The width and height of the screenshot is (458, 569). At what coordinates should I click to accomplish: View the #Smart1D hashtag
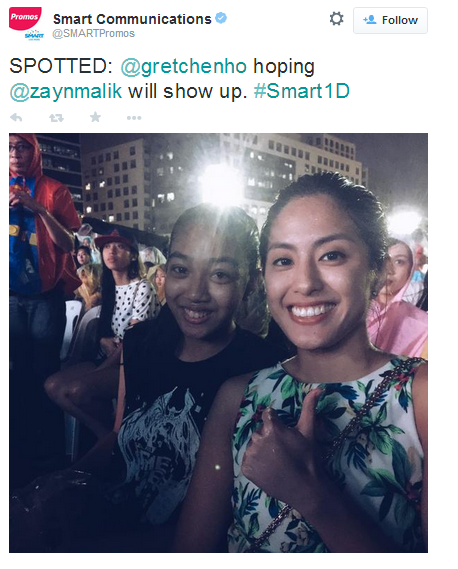(x=302, y=91)
